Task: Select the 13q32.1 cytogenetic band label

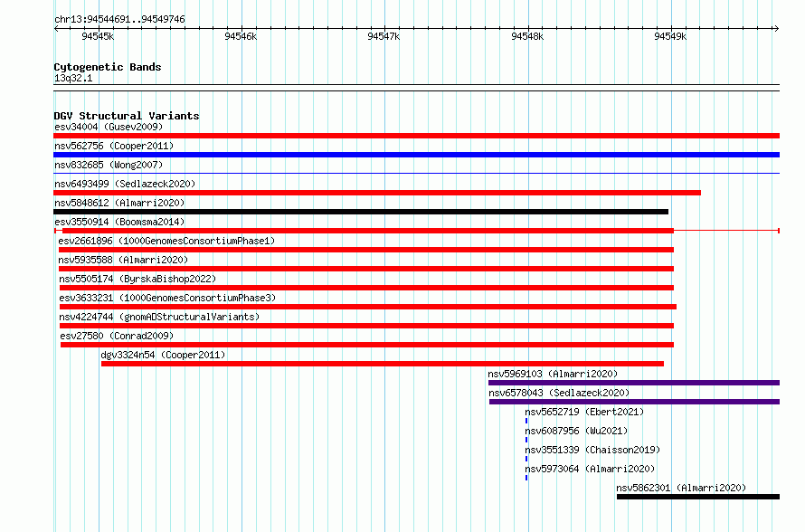Action: click(73, 78)
